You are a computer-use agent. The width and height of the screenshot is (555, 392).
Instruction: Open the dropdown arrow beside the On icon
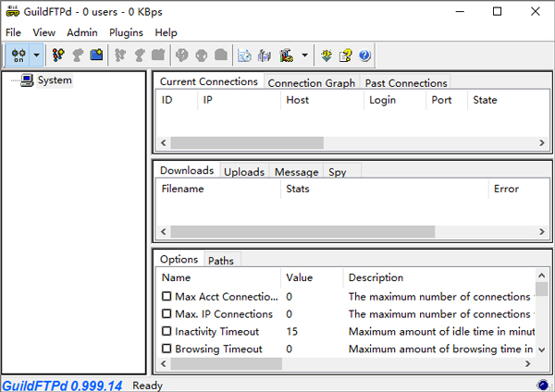click(36, 55)
